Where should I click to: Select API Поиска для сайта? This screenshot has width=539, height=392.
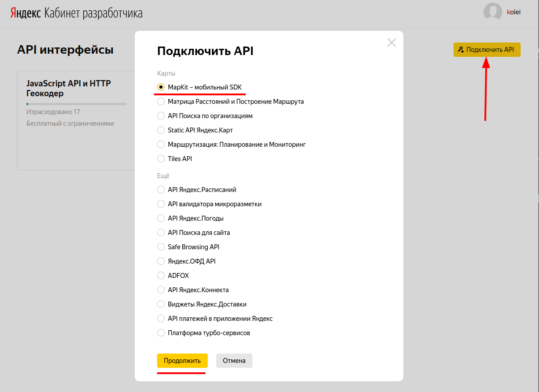click(x=161, y=233)
